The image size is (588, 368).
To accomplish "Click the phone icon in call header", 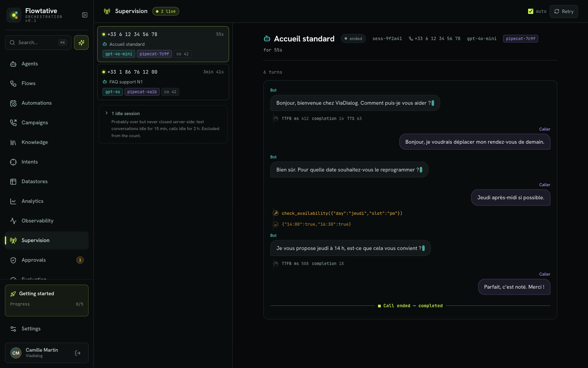I will [x=411, y=39].
